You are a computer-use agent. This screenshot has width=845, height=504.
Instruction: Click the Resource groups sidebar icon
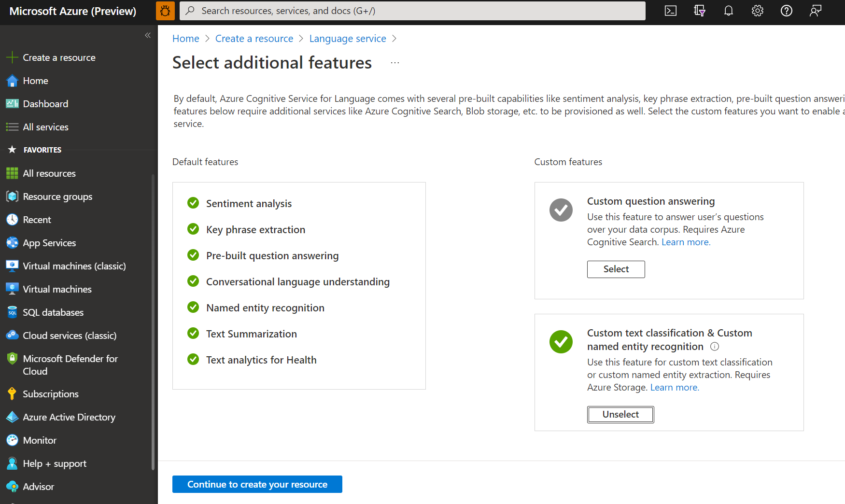pos(12,196)
